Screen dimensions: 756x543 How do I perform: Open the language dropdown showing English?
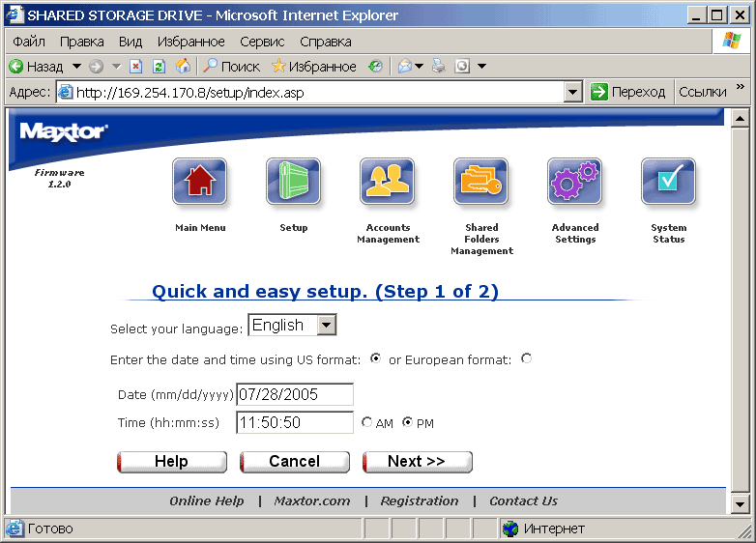pyautogui.click(x=292, y=325)
